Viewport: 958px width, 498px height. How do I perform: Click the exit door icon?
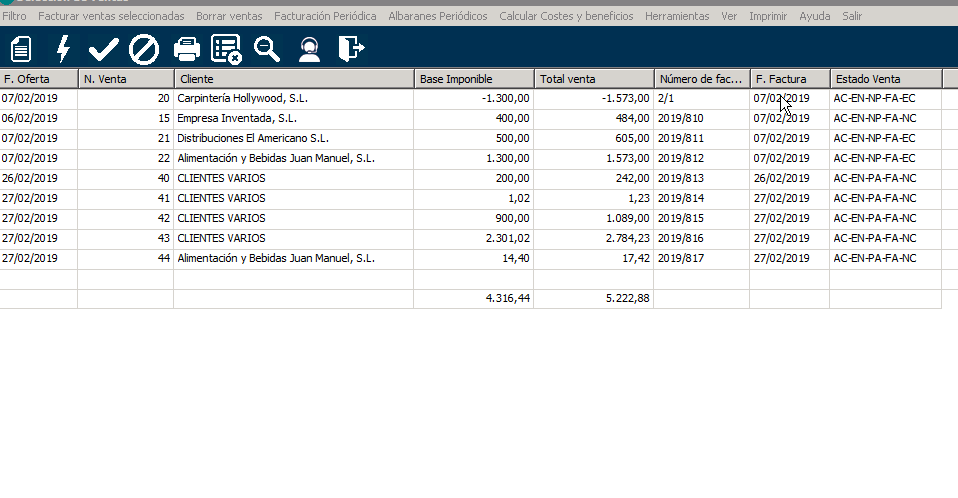click(351, 48)
